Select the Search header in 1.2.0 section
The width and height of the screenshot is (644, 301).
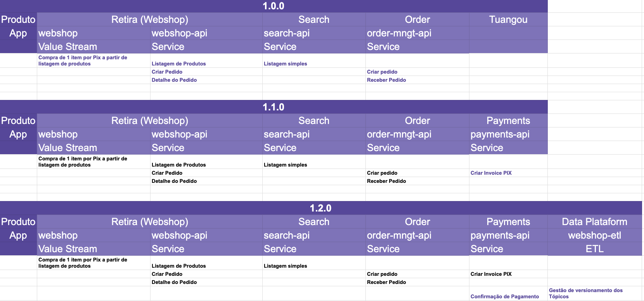pyautogui.click(x=313, y=222)
